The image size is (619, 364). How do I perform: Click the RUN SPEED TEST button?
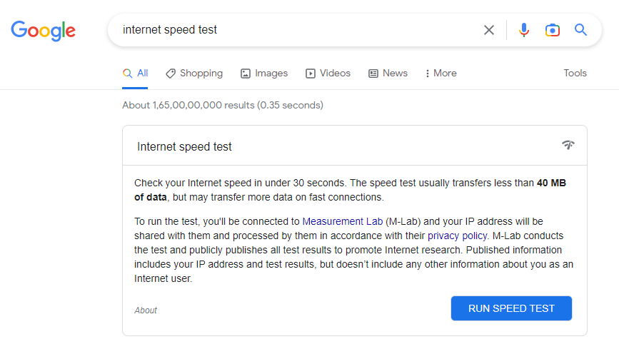coord(511,308)
